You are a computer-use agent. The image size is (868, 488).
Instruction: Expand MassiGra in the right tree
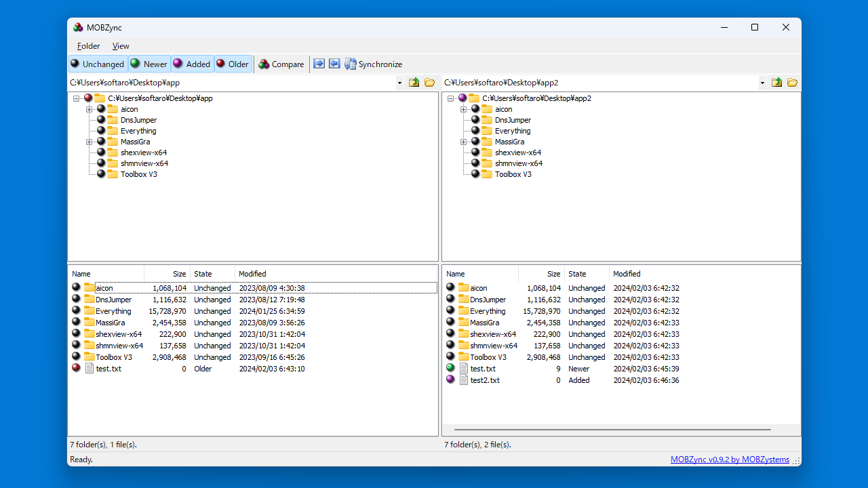463,142
